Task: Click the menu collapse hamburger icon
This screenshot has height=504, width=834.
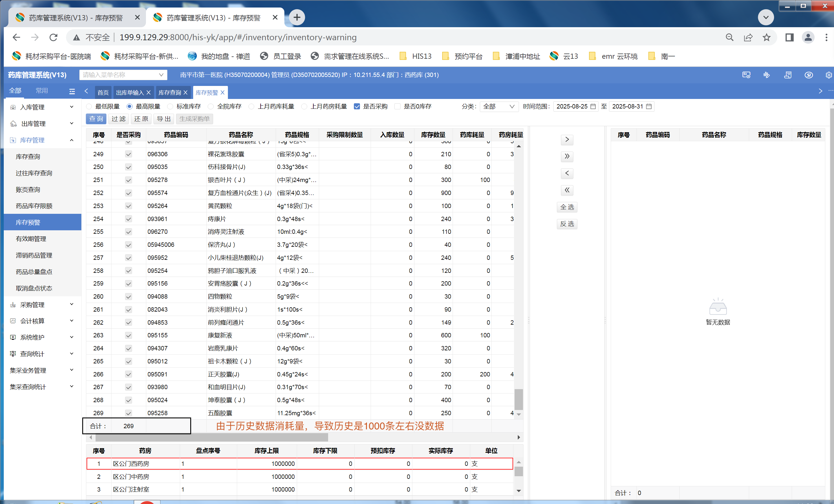Action: 72,91
